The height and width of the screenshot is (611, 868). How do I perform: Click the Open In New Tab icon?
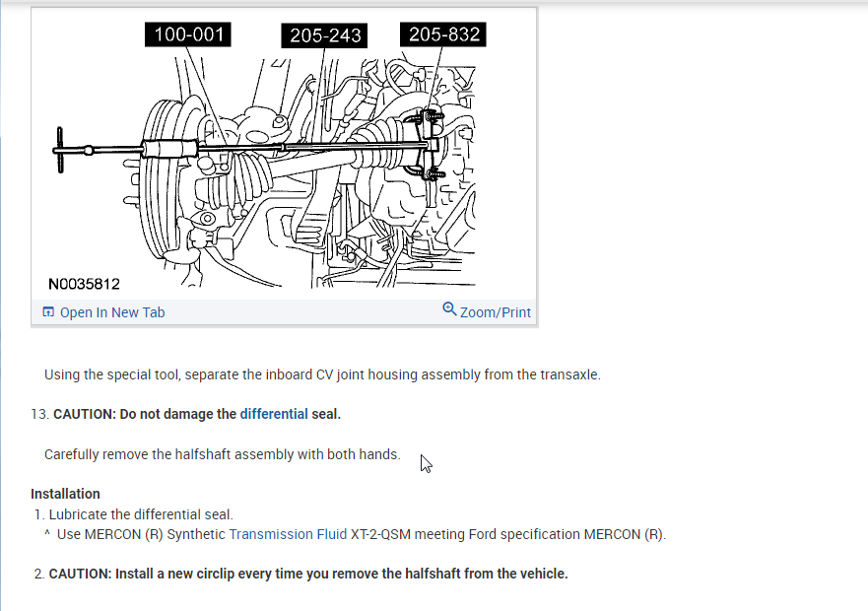pos(48,311)
